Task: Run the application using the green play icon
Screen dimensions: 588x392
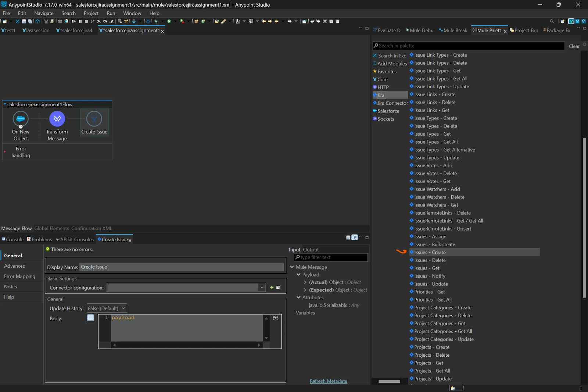Action: click(169, 21)
